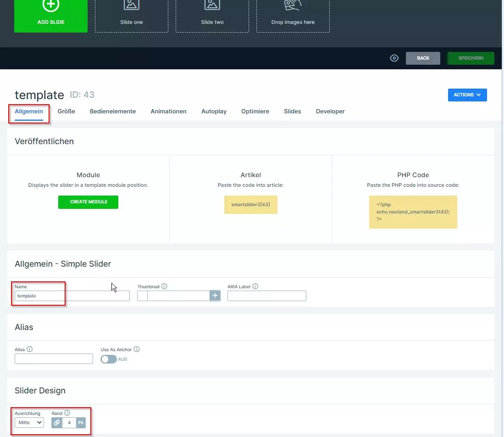Click the PX unit selector for Rand
This screenshot has height=437, width=504.
click(81, 422)
